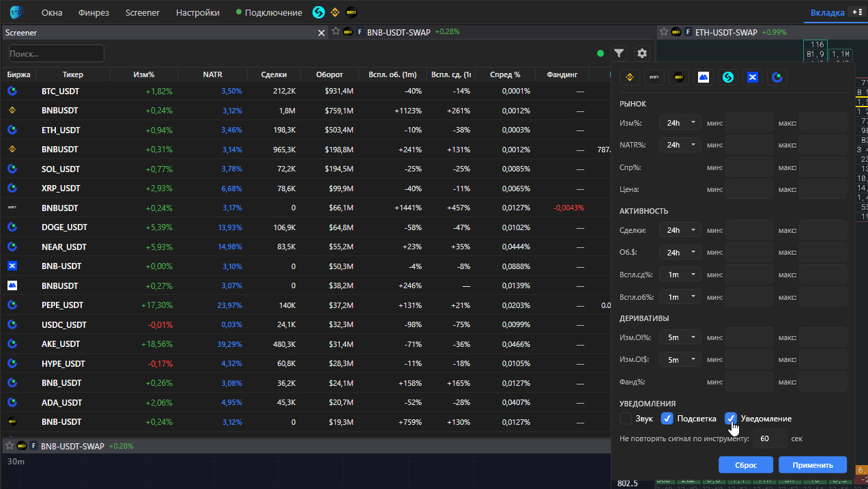Select Gate exchange icon in filter panel

point(777,77)
